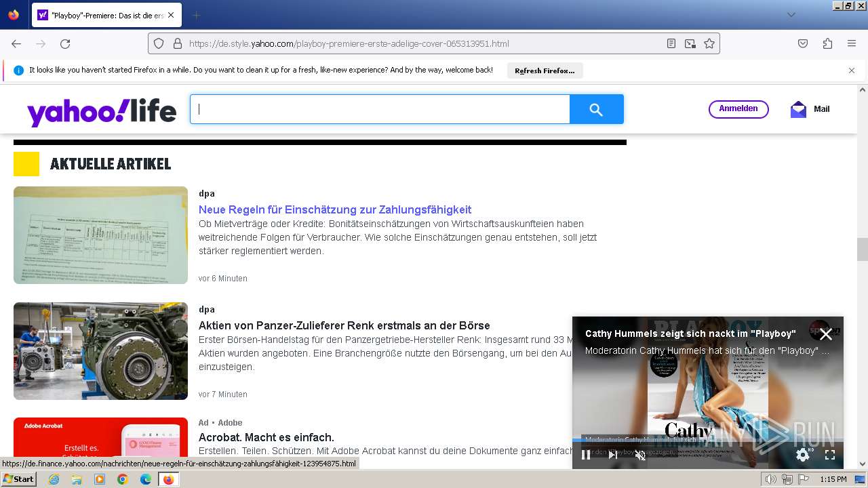Pause the floating video player
Screen dimensions: 868x488
point(586,455)
